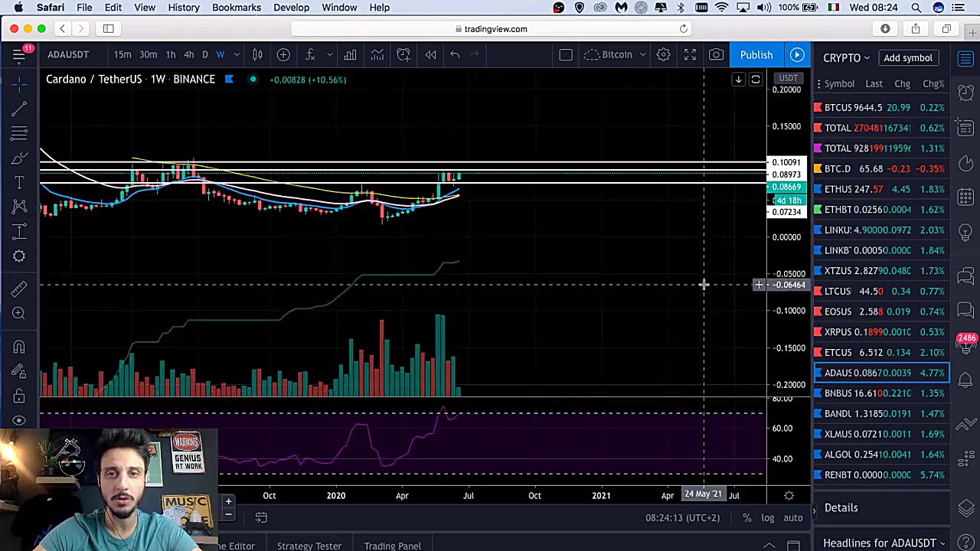Open the Bookmarks menu in Safari
This screenshot has width=980, height=551.
237,8
